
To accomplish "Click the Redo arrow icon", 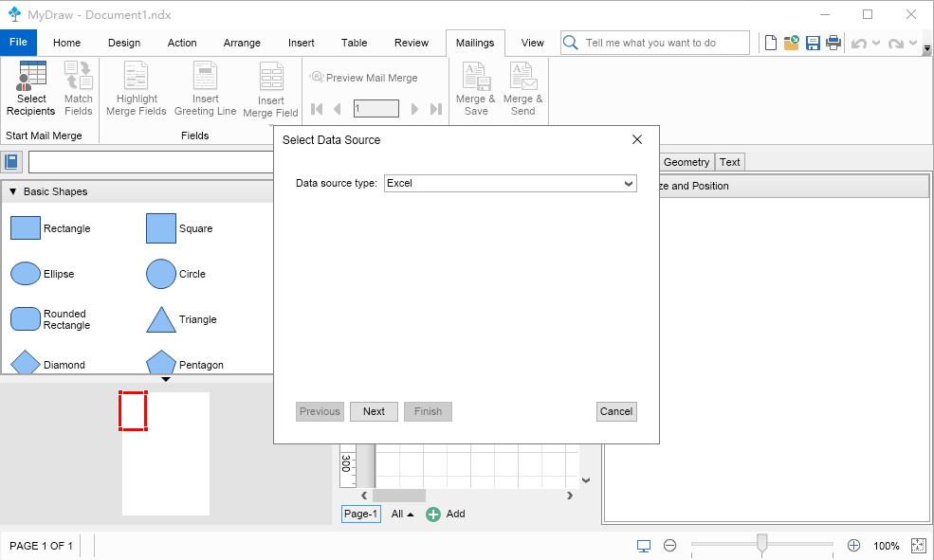I will [895, 44].
